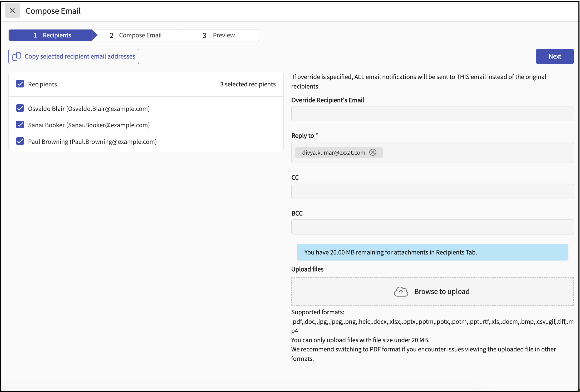This screenshot has height=392, width=580.
Task: Close the Compose Email dialog
Action: click(x=12, y=11)
